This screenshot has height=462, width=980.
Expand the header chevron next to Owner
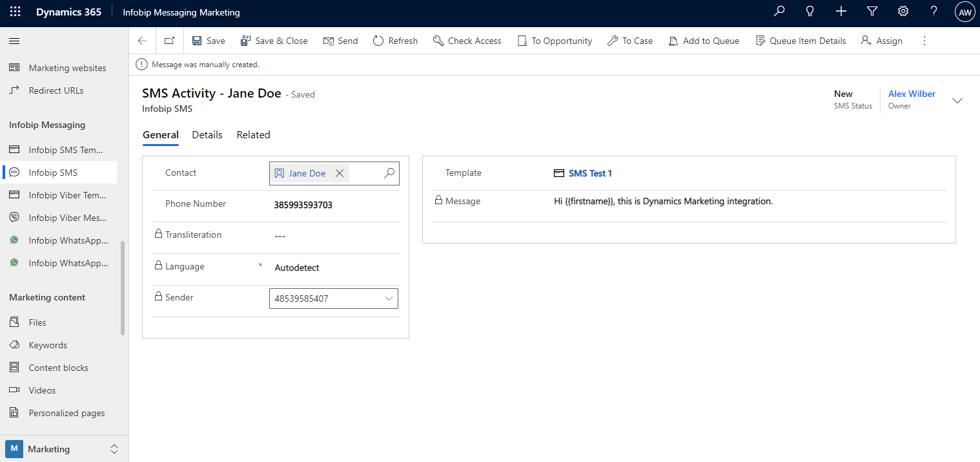tap(957, 100)
